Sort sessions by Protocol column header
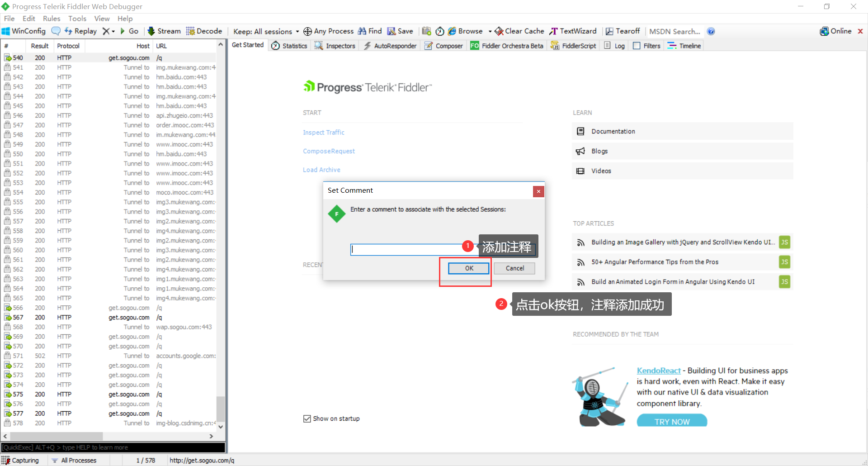The width and height of the screenshot is (868, 466). point(69,46)
